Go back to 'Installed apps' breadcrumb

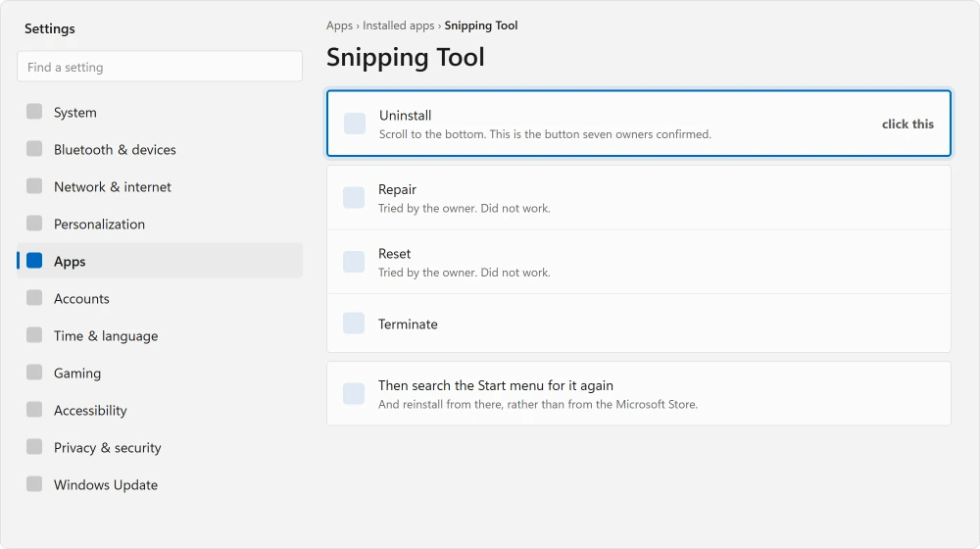point(398,25)
